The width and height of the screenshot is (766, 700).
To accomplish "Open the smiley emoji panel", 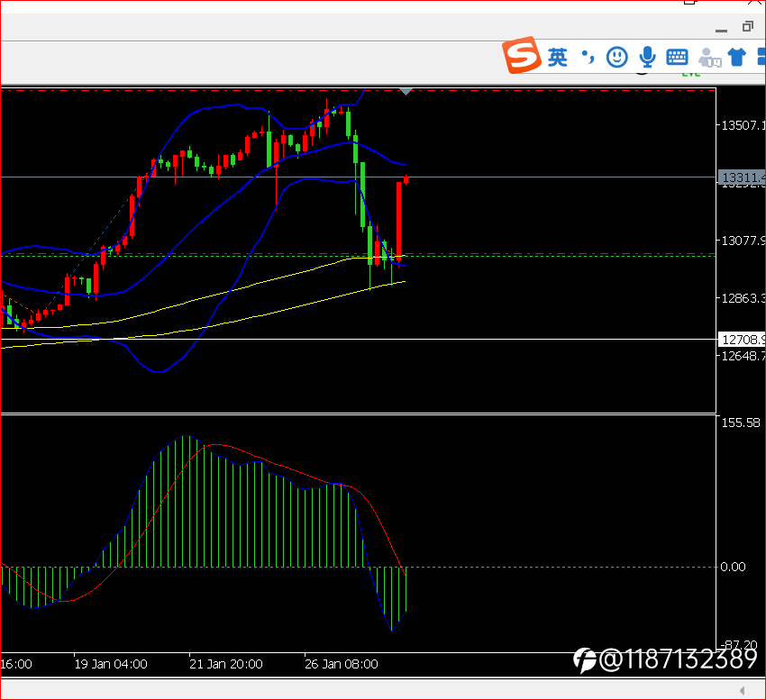I will click(617, 57).
